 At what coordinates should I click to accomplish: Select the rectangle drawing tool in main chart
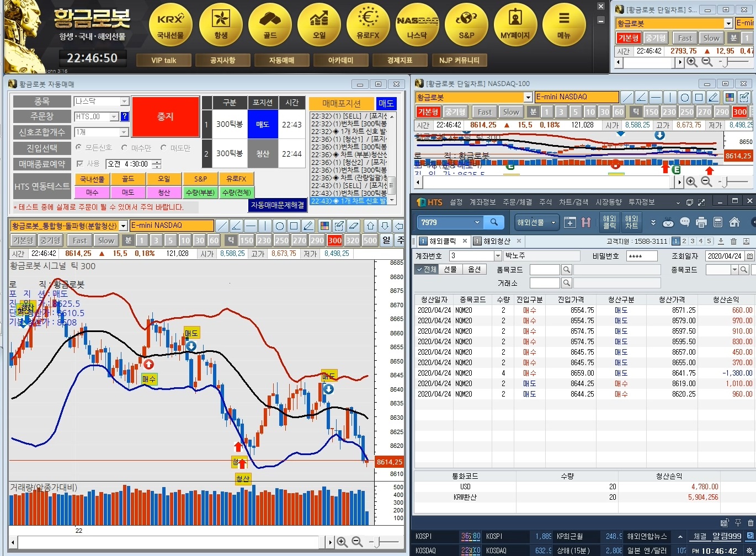(x=294, y=226)
